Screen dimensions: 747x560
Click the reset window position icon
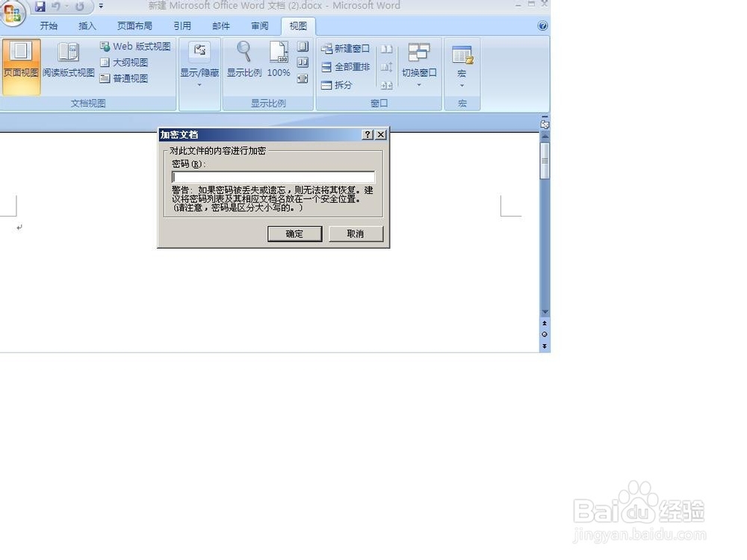pos(387,85)
